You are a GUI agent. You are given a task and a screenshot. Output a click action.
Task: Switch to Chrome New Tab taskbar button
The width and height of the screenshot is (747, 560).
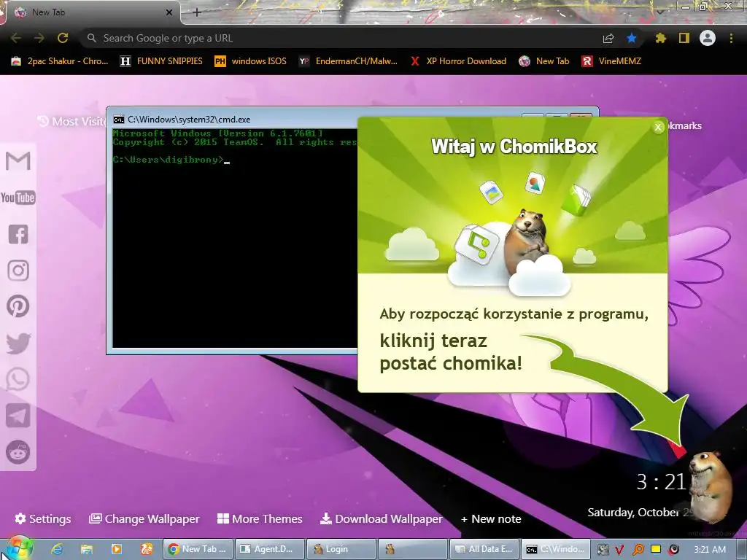tap(198, 549)
